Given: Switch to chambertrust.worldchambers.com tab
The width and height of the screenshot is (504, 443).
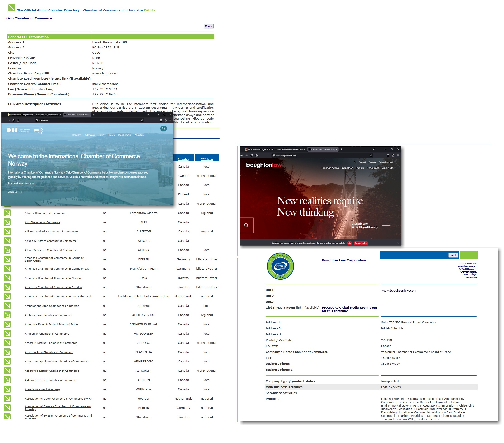Looking at the screenshot, I should pos(291,149).
